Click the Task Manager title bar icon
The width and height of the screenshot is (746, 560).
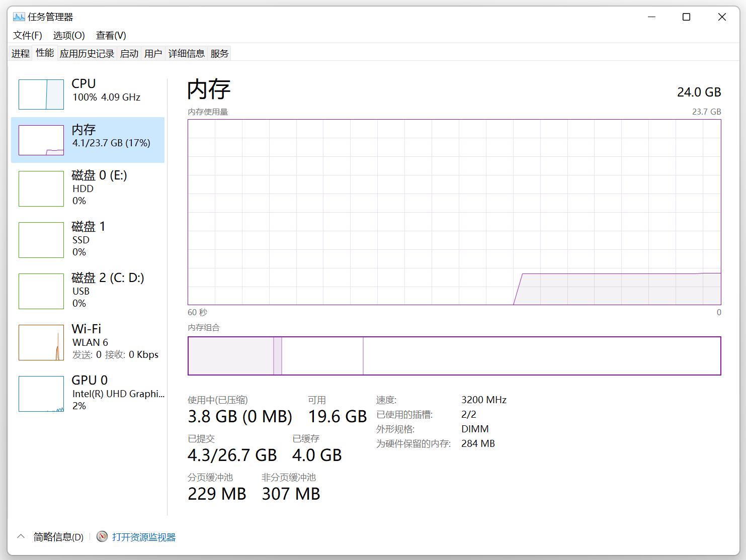tap(19, 17)
